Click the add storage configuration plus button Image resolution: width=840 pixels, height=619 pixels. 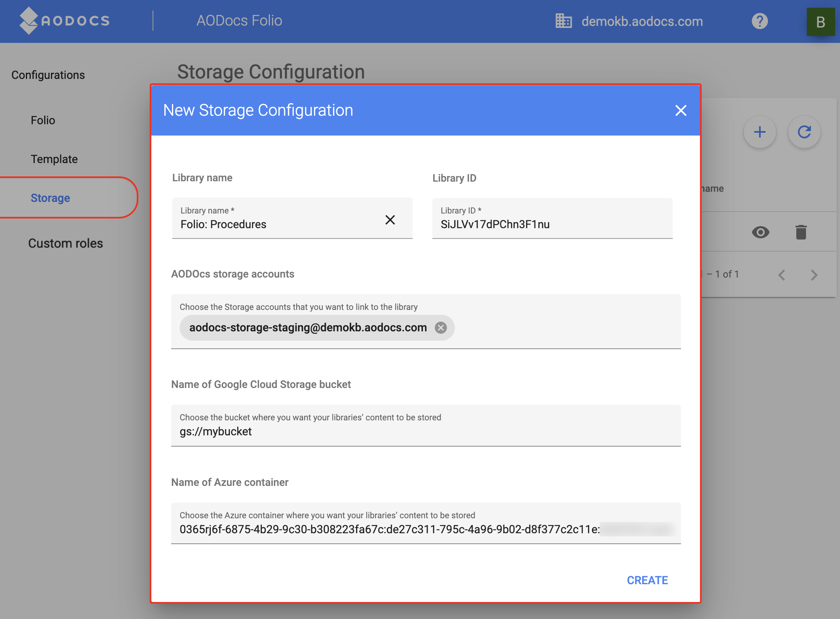click(x=759, y=132)
